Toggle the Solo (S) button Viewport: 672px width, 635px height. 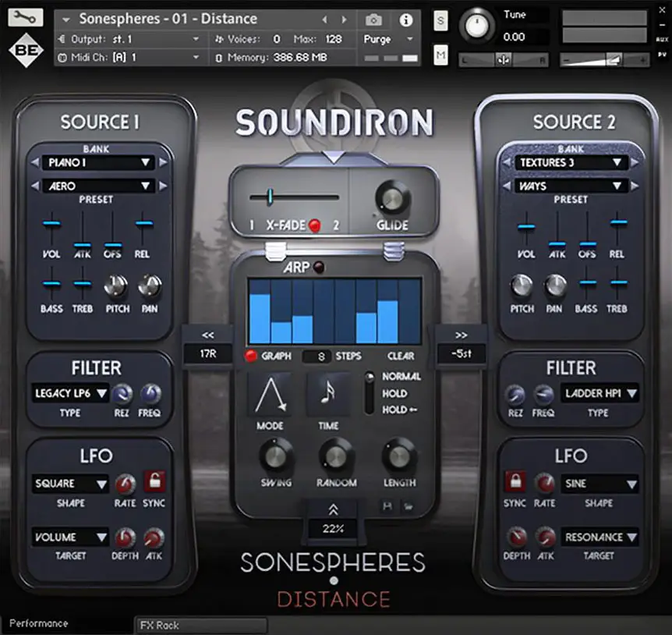pos(440,20)
